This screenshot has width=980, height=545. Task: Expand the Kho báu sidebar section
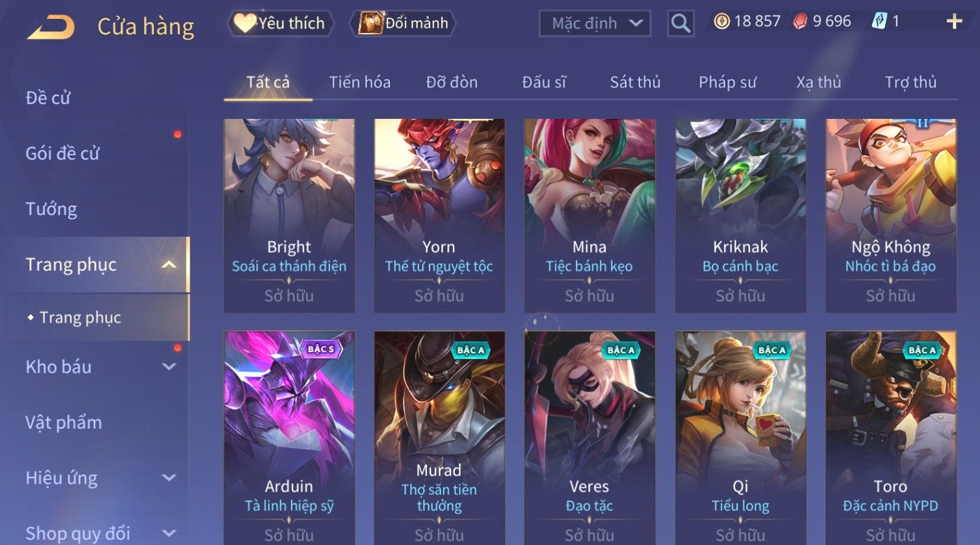pyautogui.click(x=169, y=366)
